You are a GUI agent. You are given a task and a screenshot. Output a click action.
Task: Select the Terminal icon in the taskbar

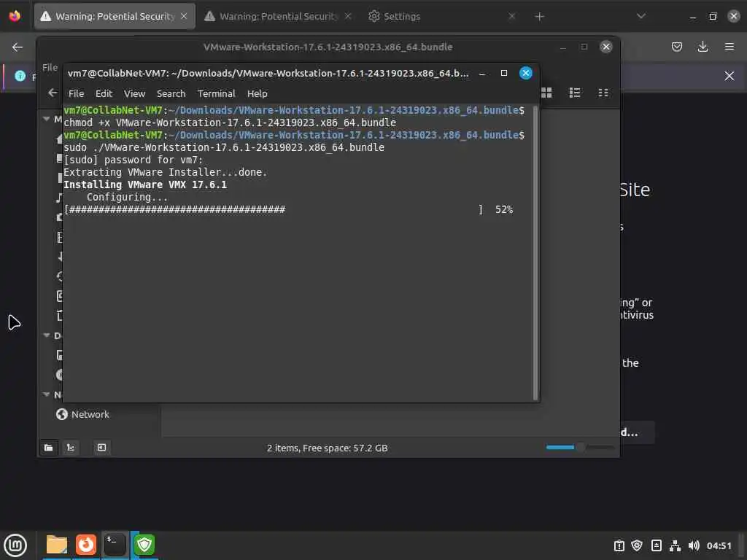[x=115, y=545]
